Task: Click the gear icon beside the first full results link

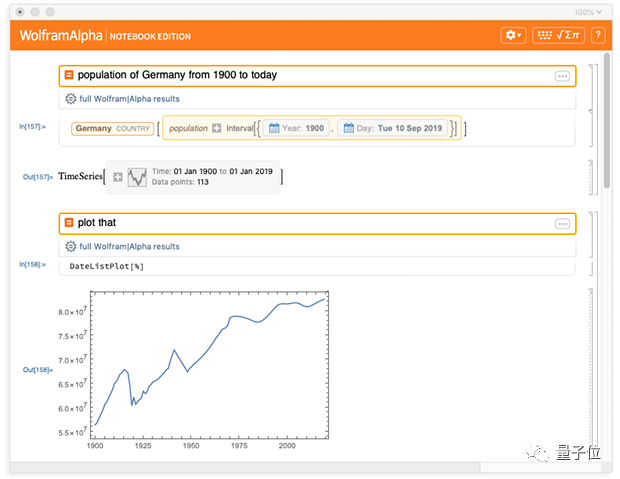Action: pos(70,98)
